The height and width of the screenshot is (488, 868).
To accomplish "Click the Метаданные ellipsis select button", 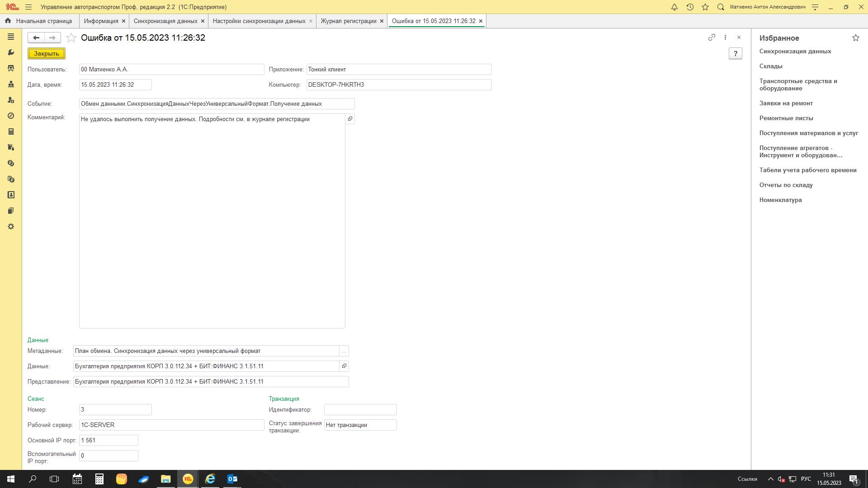I will (344, 351).
